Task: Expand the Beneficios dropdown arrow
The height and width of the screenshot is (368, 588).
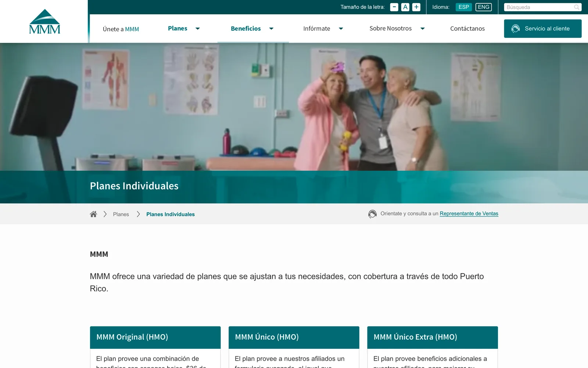Action: pyautogui.click(x=271, y=29)
